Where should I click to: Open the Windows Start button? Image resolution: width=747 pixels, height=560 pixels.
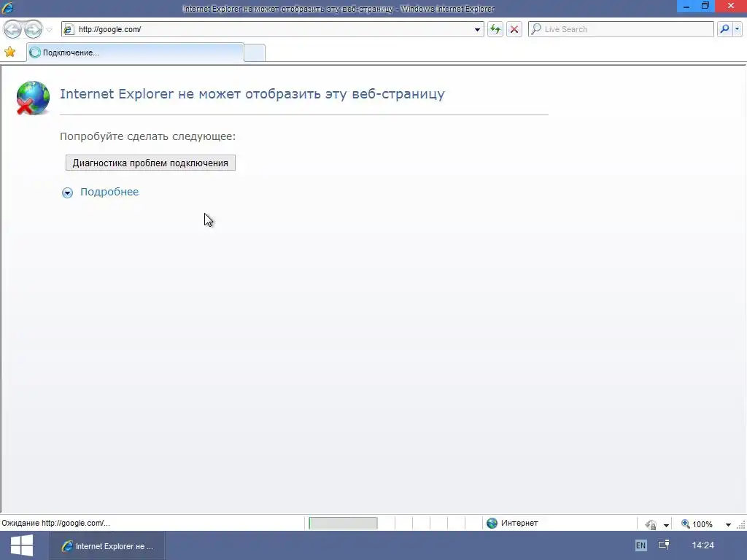click(22, 545)
